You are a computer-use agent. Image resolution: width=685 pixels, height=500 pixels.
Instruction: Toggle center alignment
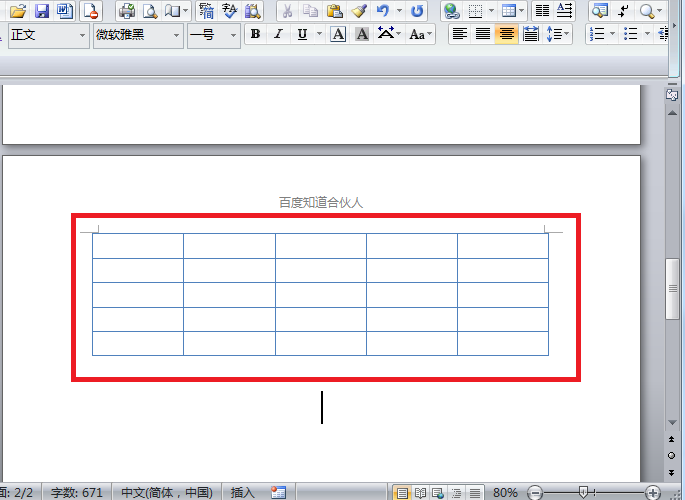coord(507,34)
